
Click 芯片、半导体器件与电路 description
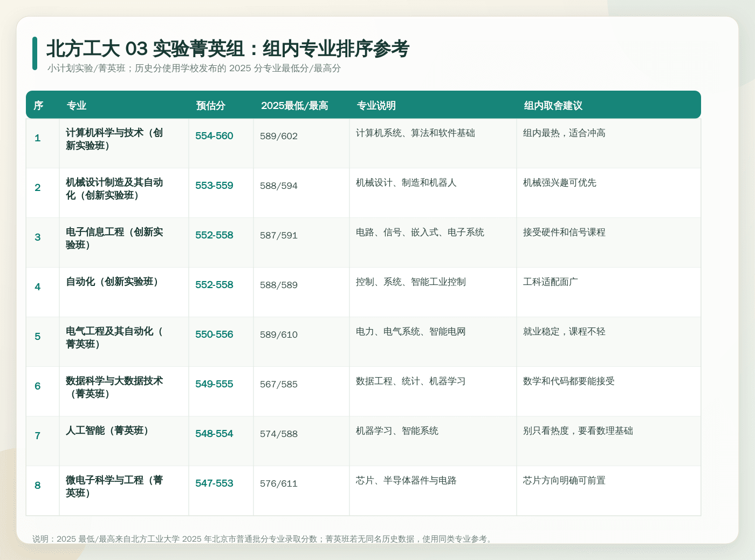point(406,481)
